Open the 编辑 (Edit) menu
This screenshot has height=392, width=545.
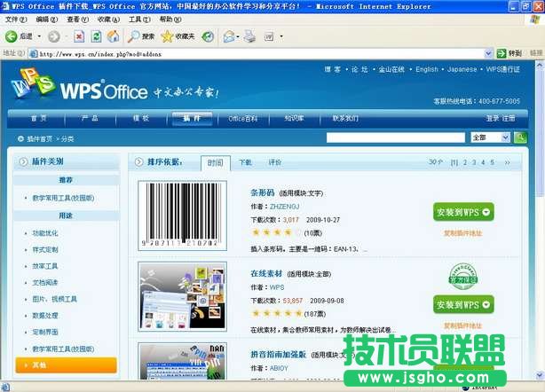46,20
